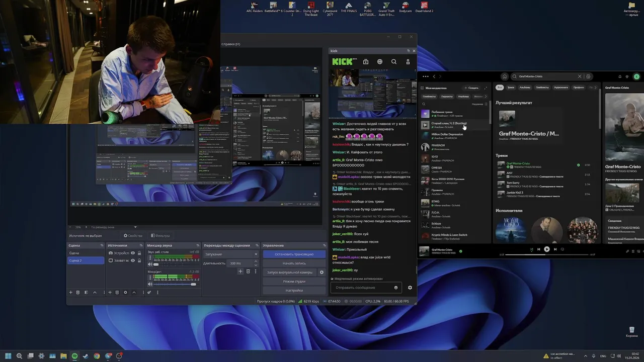The image size is (644, 362).
Task: Open Steam from the Windows taskbar
Action: 86,356
